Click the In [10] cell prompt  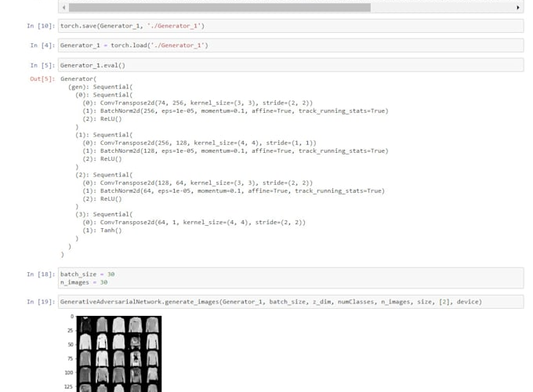click(41, 26)
